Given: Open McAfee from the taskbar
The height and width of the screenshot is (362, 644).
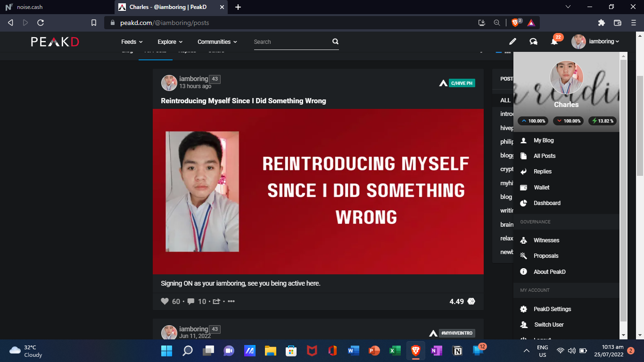Looking at the screenshot, I should 312,351.
